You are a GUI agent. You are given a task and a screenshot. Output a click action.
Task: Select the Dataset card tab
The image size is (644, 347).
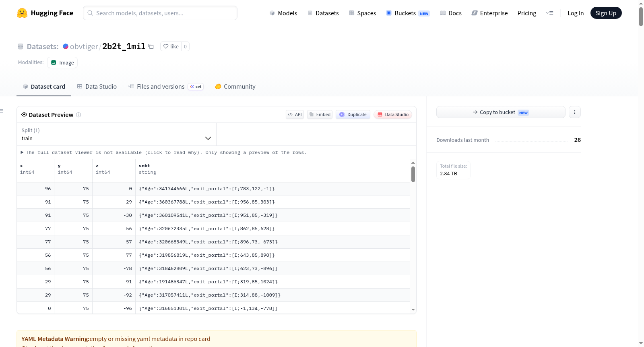click(44, 87)
